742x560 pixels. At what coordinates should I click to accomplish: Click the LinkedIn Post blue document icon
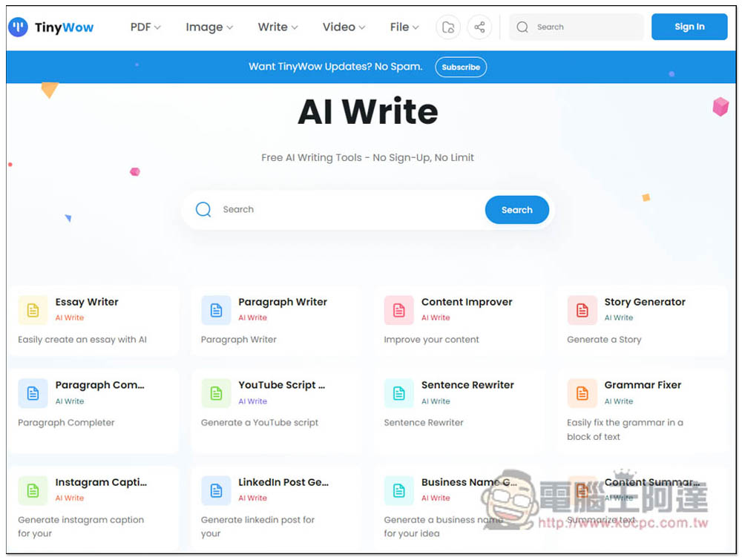pyautogui.click(x=216, y=491)
